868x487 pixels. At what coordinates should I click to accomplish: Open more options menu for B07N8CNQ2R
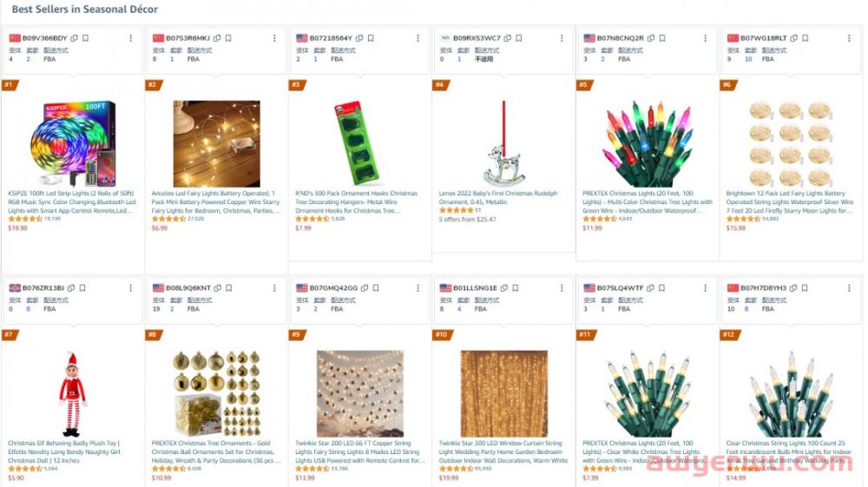pyautogui.click(x=705, y=38)
